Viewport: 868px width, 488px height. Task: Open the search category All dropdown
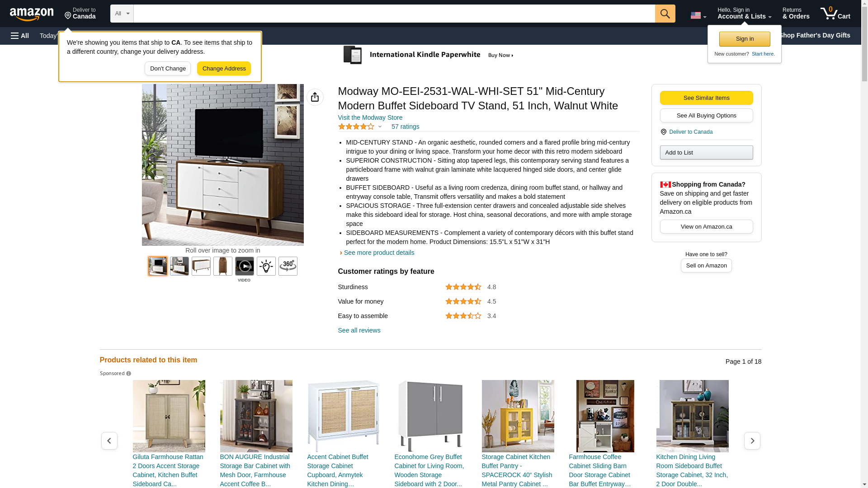pos(122,14)
